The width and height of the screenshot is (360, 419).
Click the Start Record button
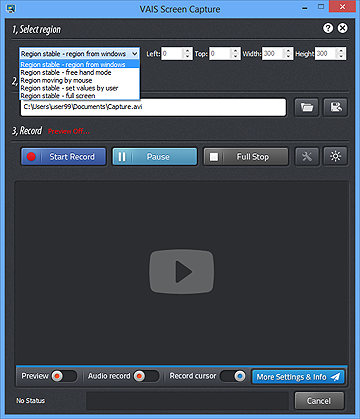[64, 157]
